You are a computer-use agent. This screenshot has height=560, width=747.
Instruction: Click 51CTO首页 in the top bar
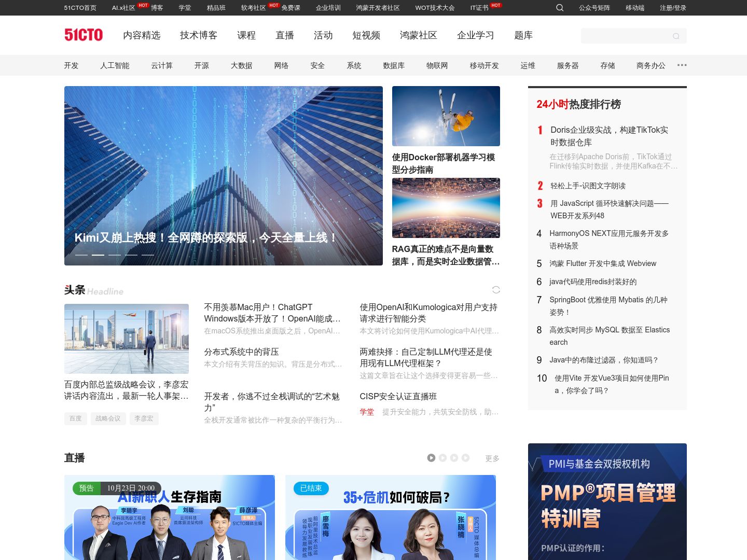click(x=80, y=8)
